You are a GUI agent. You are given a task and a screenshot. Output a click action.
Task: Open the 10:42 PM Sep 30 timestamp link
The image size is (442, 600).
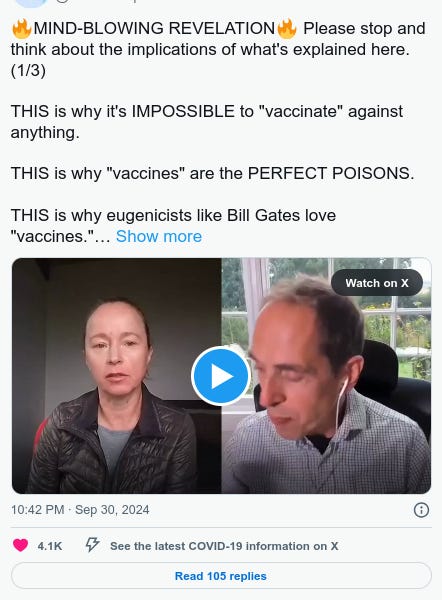pyautogui.click(x=80, y=510)
